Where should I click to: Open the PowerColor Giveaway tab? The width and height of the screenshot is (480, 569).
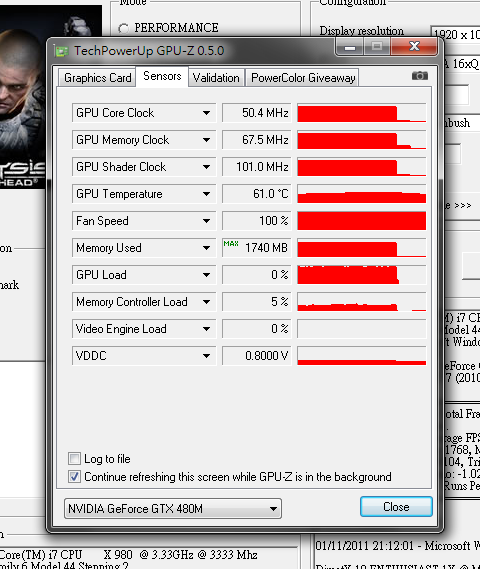(x=303, y=78)
